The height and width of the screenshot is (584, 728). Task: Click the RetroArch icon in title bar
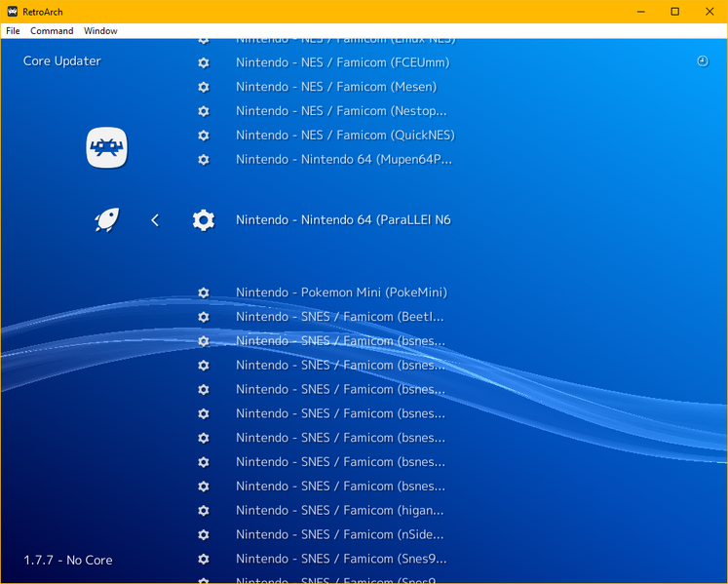coord(12,12)
